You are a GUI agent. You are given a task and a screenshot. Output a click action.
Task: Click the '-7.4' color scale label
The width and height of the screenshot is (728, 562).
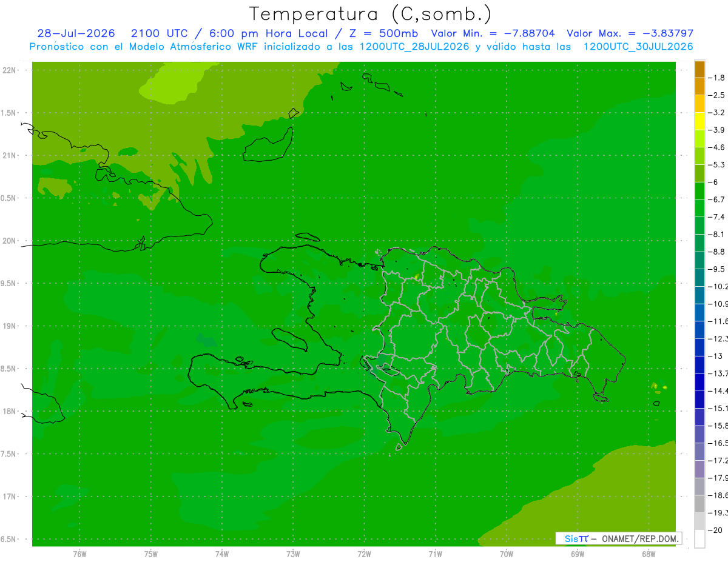click(718, 216)
